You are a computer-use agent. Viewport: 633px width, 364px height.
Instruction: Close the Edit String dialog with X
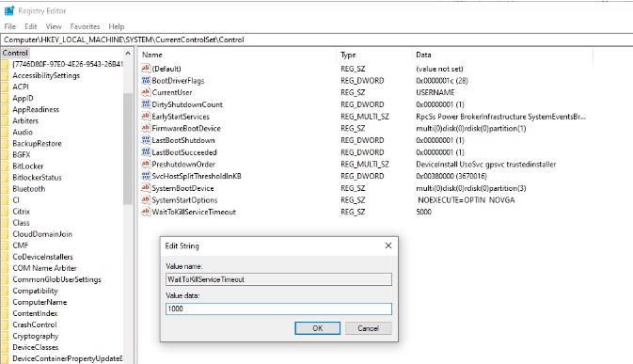(x=388, y=245)
